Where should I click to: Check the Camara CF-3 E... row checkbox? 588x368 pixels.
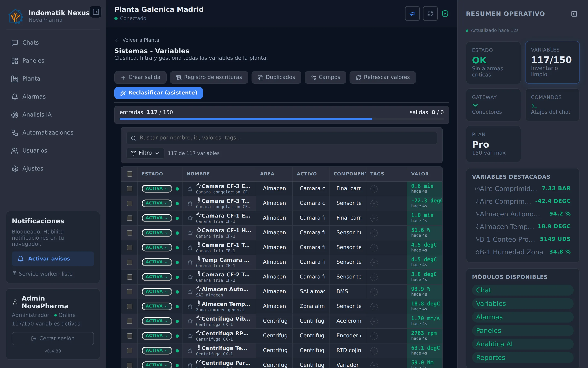129,189
